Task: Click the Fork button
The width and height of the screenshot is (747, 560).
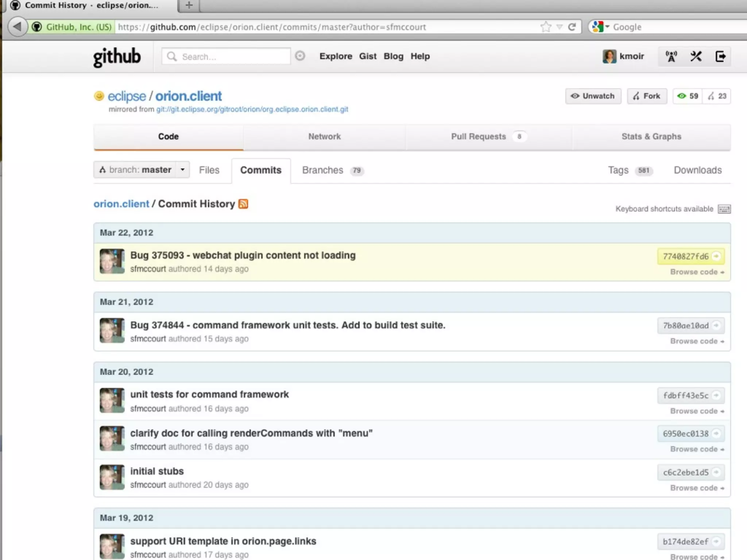Action: tap(647, 96)
